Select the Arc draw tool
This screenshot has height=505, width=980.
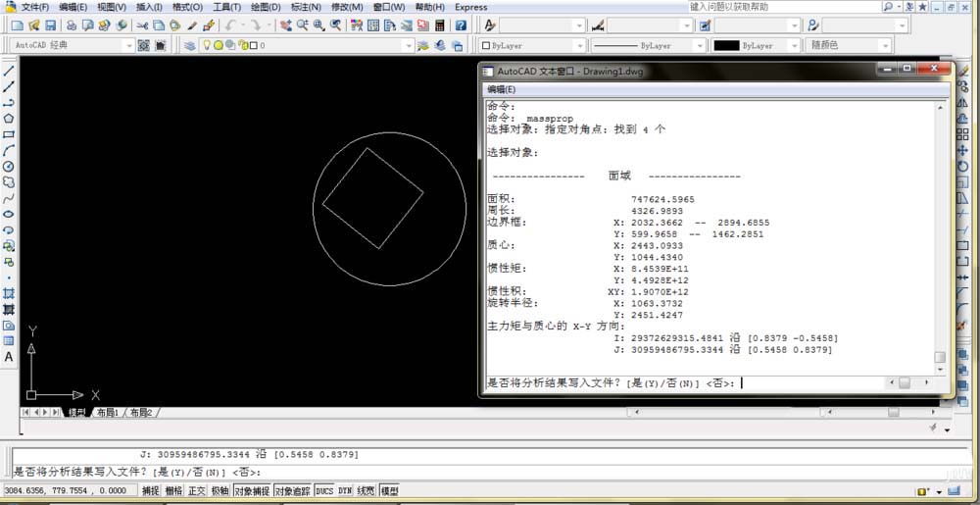(x=9, y=150)
